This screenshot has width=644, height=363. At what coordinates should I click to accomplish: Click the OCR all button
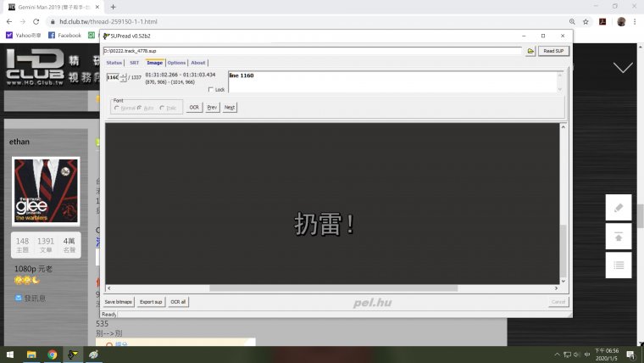pyautogui.click(x=178, y=302)
